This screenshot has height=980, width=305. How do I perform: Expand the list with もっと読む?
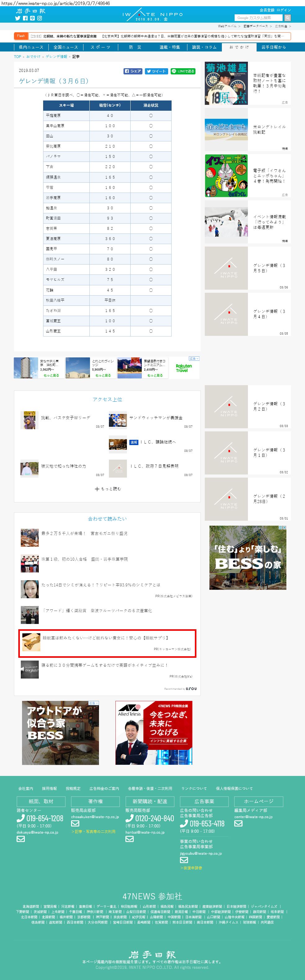coord(108,489)
